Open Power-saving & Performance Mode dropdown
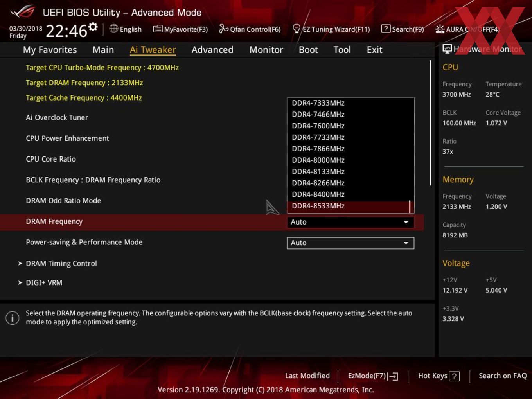532x399 pixels. point(350,243)
